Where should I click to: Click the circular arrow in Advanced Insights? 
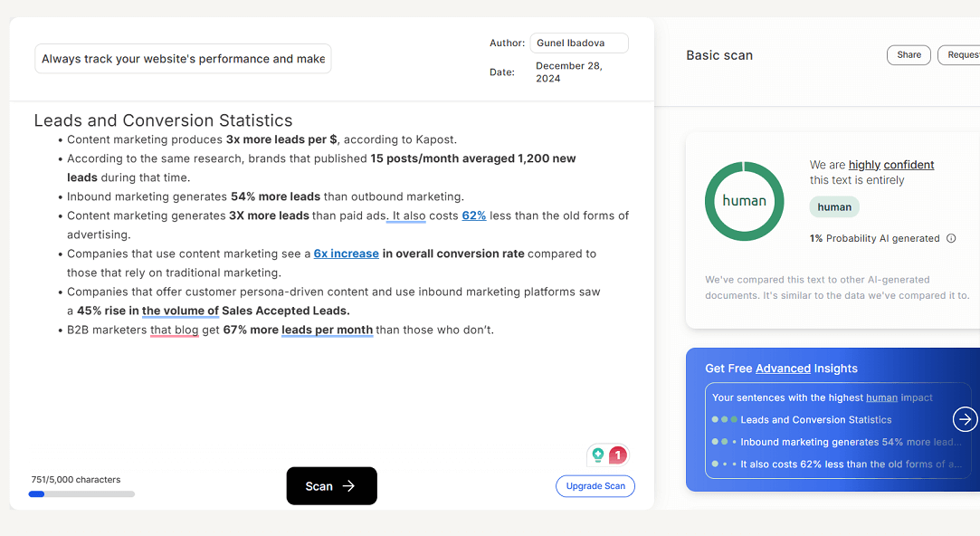[965, 419]
